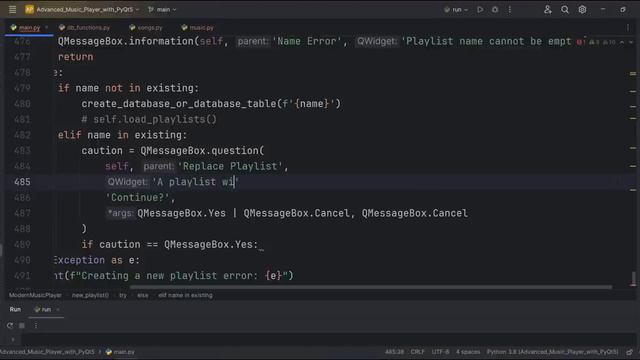Image resolution: width=640 pixels, height=360 pixels.
Task: Click the Run tool window label
Action: click(15, 309)
